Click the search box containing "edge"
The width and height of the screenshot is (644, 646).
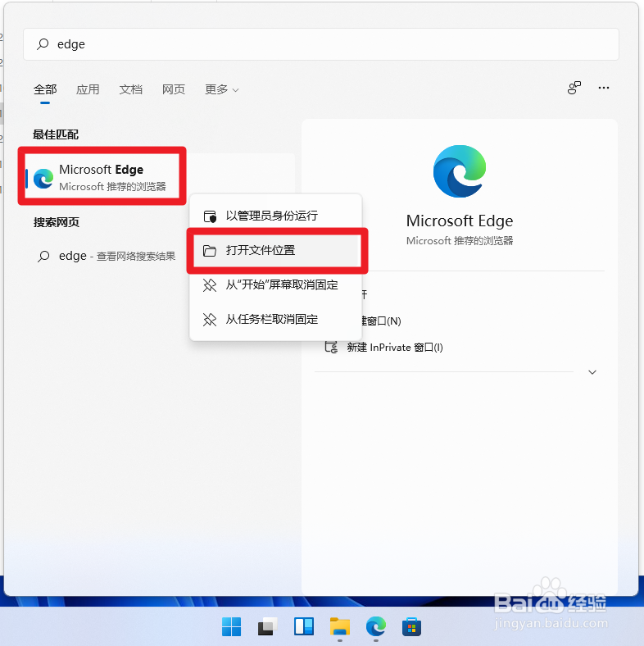click(x=320, y=44)
